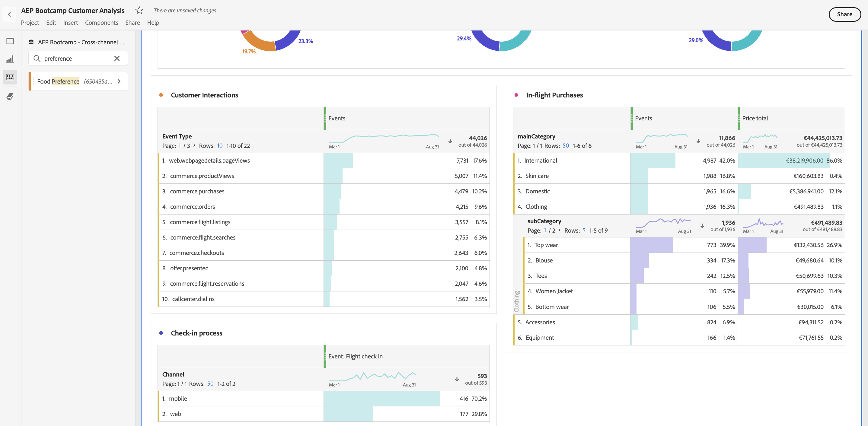
Task: Click the blue dot beside Check-in process
Action: click(161, 333)
